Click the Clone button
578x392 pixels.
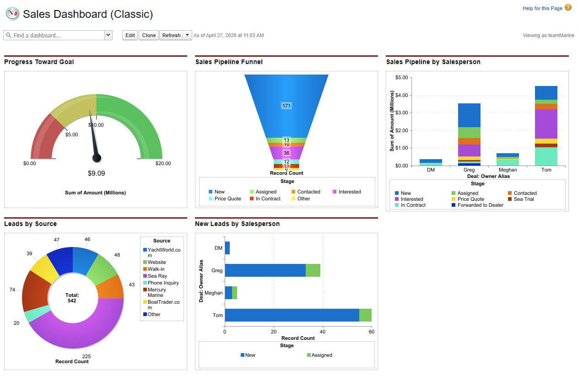149,35
